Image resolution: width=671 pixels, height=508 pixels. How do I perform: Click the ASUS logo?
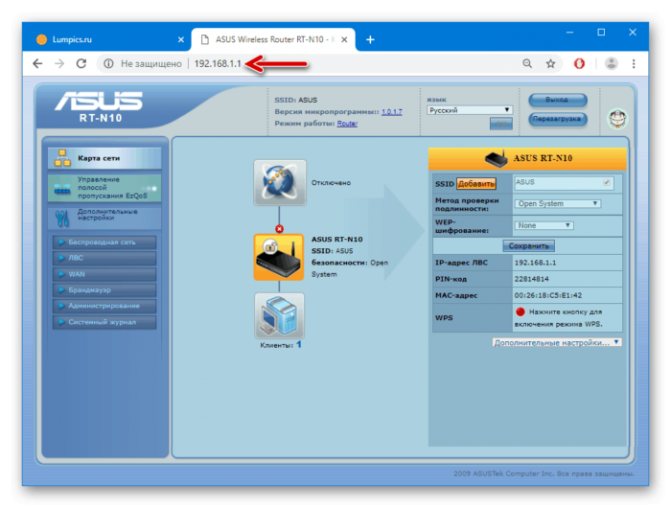98,101
